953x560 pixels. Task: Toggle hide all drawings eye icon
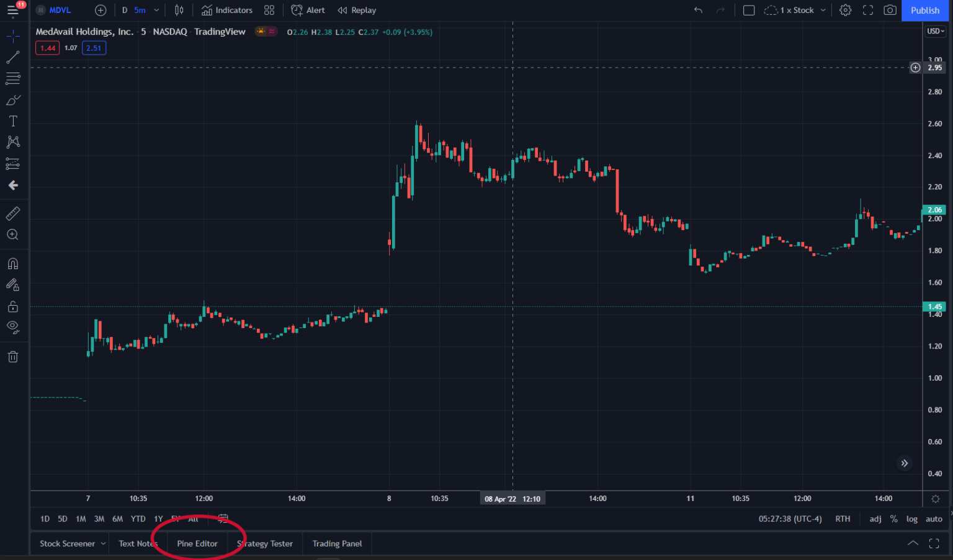[13, 327]
